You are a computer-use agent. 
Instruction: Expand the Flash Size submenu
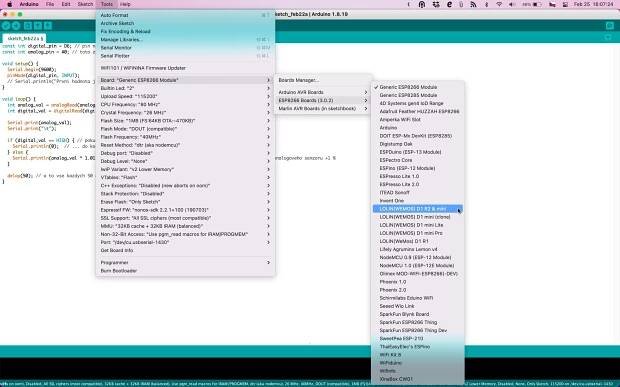pyautogui.click(x=185, y=121)
